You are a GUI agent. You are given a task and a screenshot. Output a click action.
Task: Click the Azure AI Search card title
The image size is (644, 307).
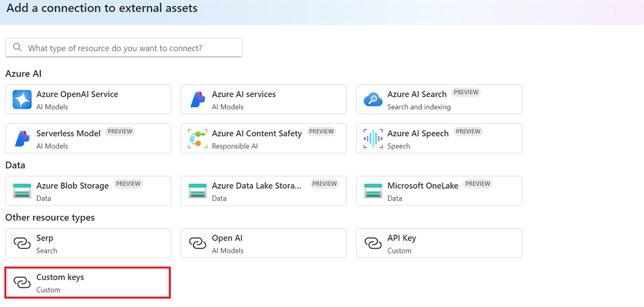[417, 94]
